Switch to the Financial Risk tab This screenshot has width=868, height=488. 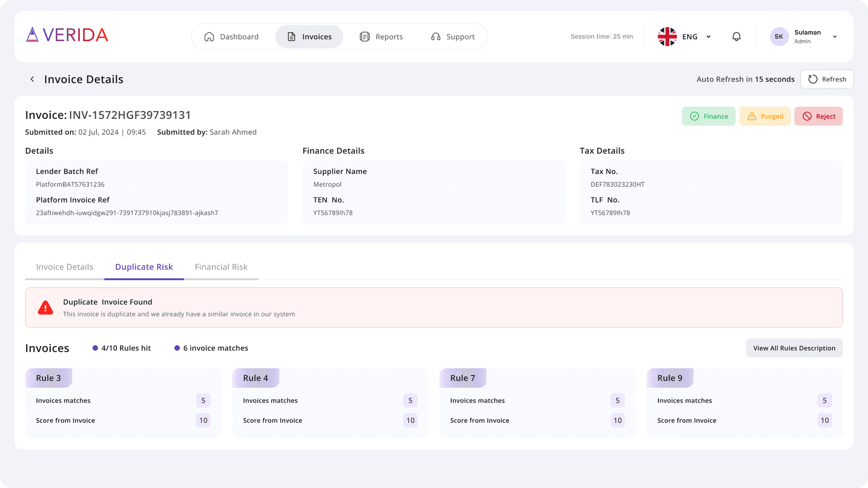(221, 267)
